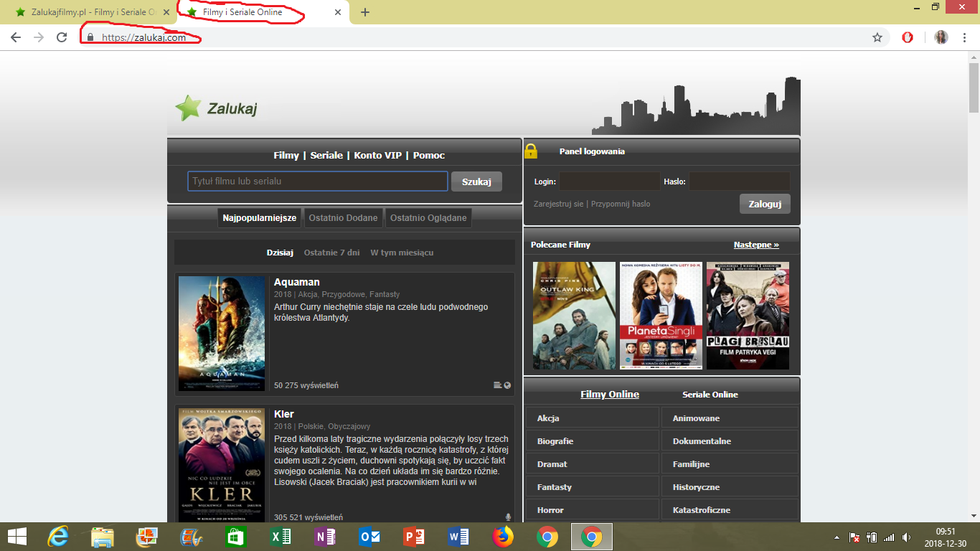Open the volume icon in the system tray
980x551 pixels.
click(x=907, y=537)
